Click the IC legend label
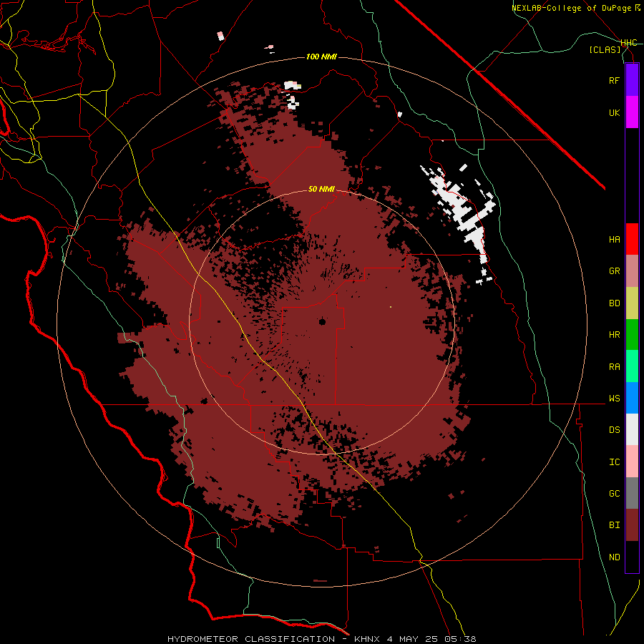Image resolution: width=644 pixels, height=644 pixels. coord(615,462)
